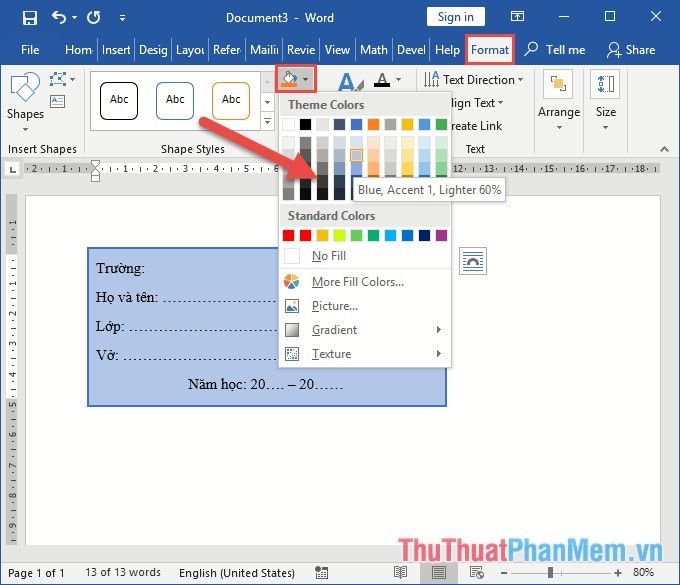Click the Redo/Repeat icon
This screenshot has height=585, width=680.
click(94, 17)
